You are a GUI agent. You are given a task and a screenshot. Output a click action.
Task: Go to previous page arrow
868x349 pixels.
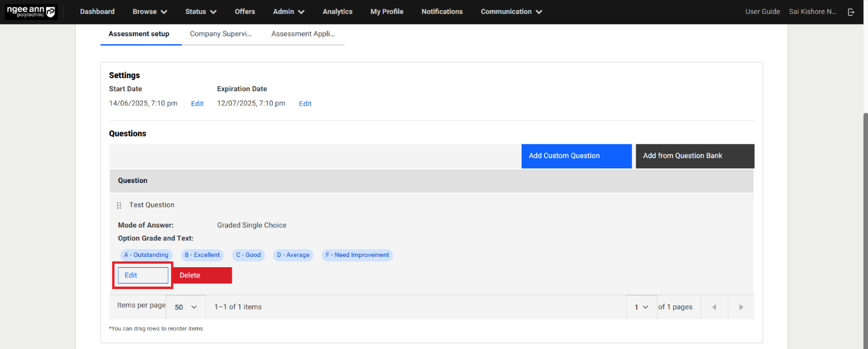pyautogui.click(x=714, y=307)
